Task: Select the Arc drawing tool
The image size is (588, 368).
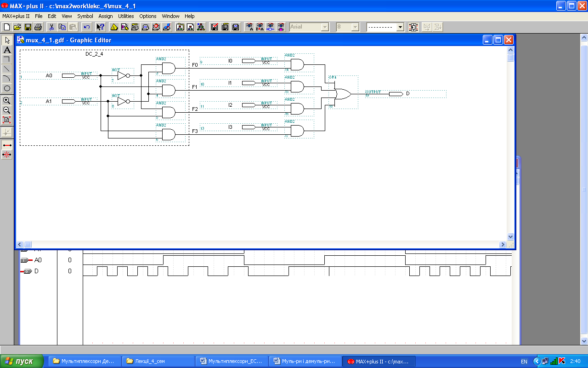Action: click(x=7, y=79)
